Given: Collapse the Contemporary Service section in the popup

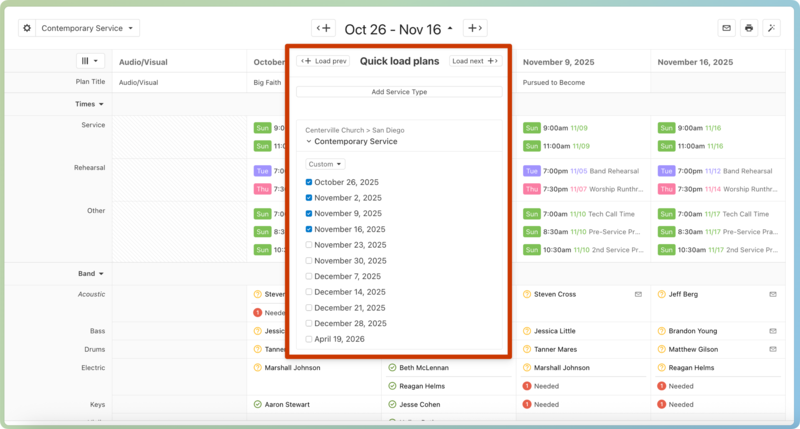Looking at the screenshot, I should coord(309,142).
